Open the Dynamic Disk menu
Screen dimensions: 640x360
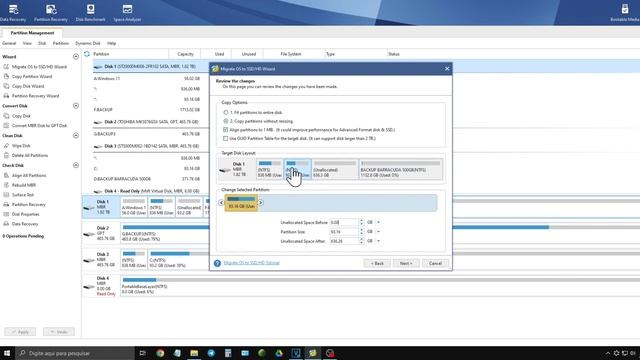(88, 43)
